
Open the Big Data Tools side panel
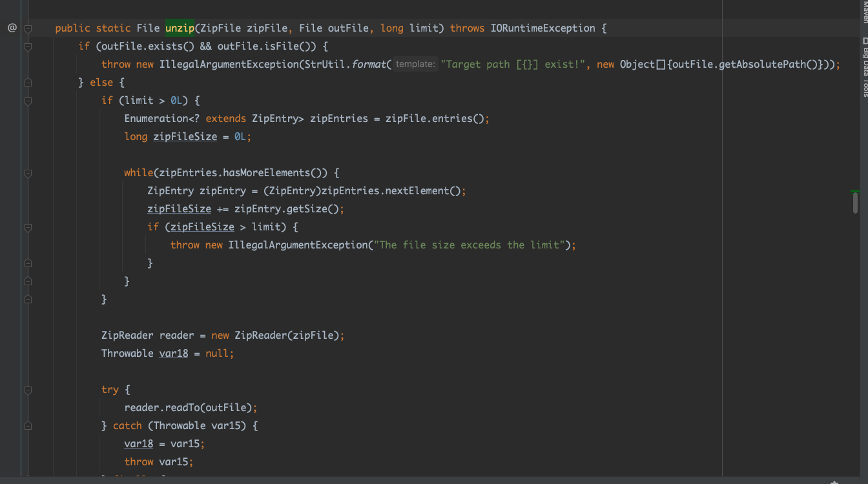pos(865,67)
